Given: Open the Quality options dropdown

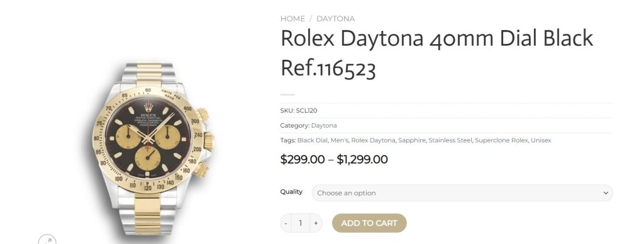Looking at the screenshot, I should pyautogui.click(x=462, y=193).
